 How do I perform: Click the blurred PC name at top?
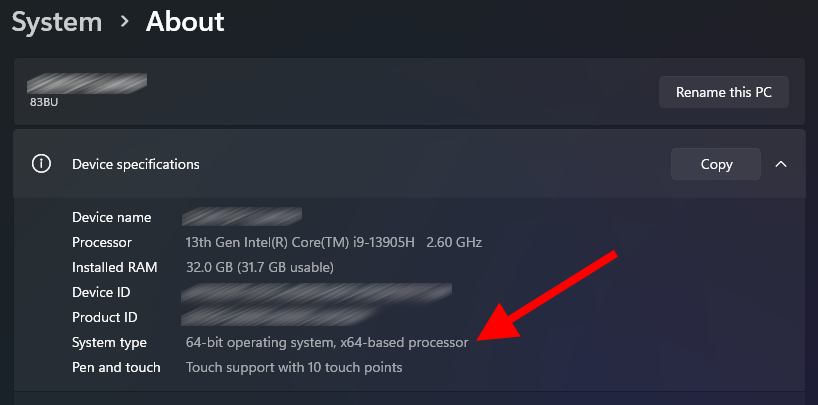pos(87,83)
